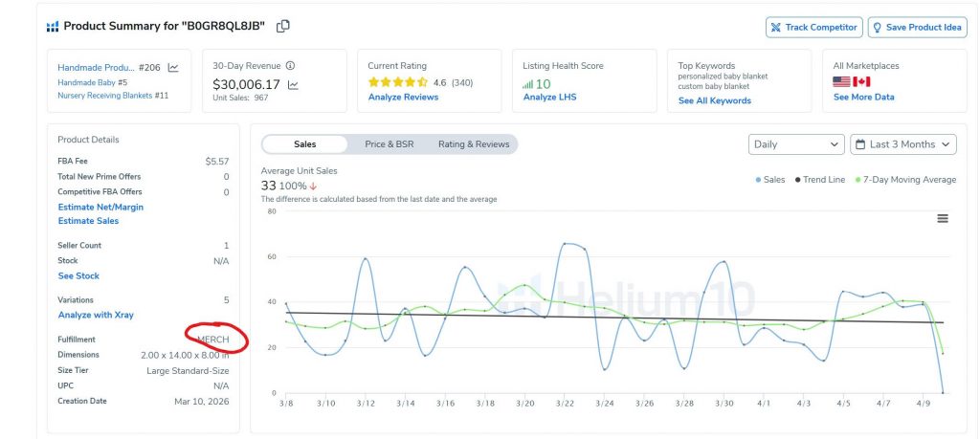Switch to the Price & BSR tab
Screen dimensions: 980x439
pyautogui.click(x=389, y=144)
